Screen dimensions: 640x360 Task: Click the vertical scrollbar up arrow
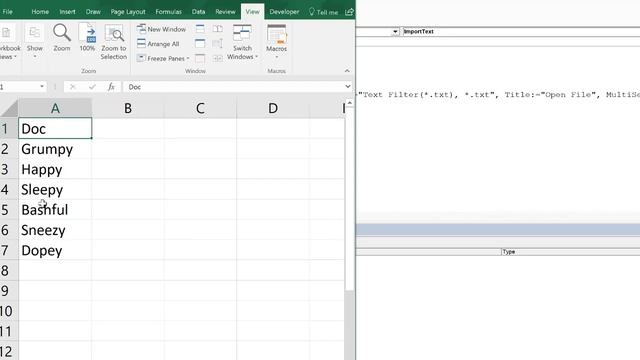[x=349, y=103]
